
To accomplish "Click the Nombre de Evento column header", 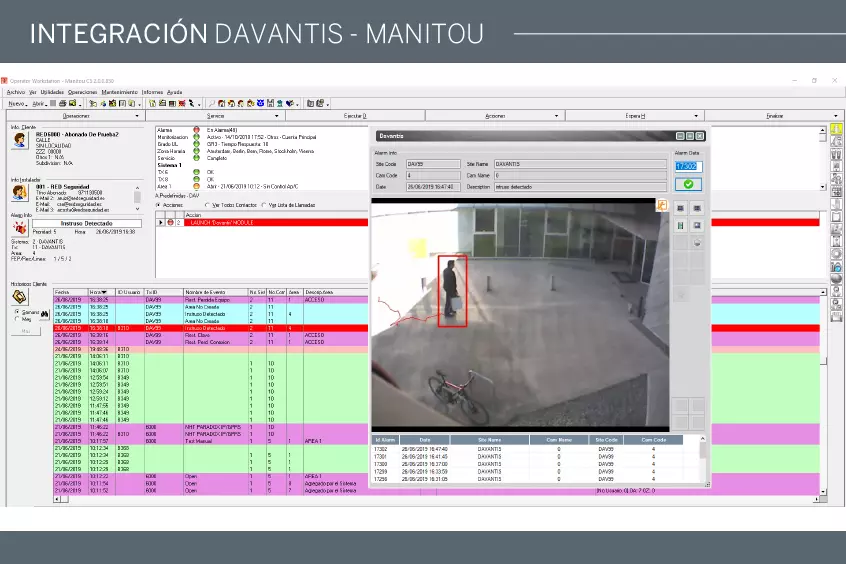I will click(x=215, y=292).
